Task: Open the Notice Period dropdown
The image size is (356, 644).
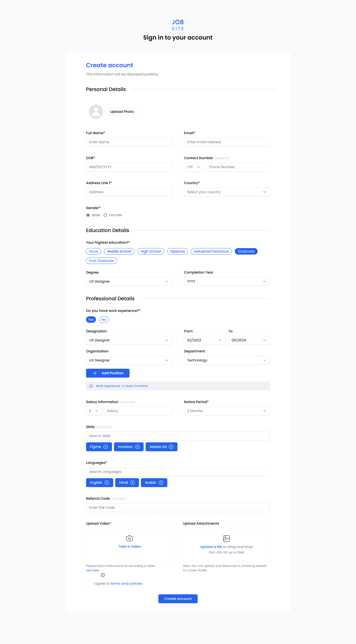Action: (227, 411)
